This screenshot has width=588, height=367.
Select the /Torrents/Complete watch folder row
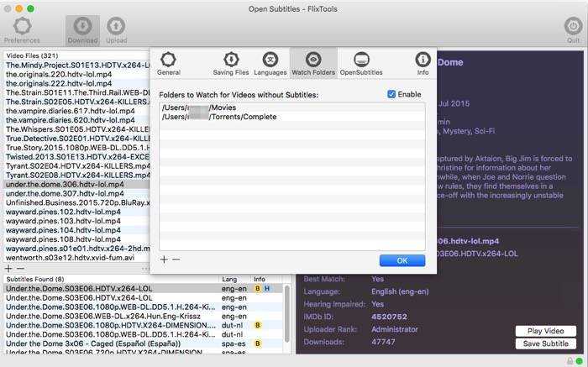(x=292, y=117)
